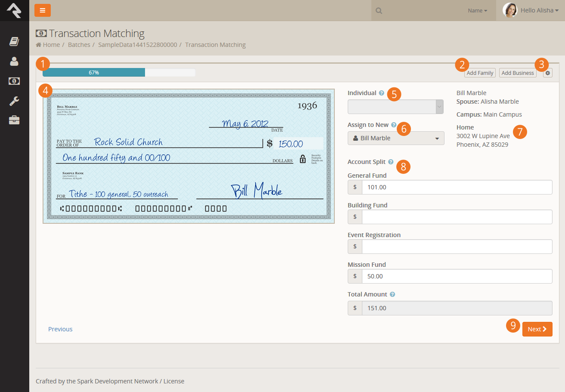Open the Assign to New Bill Marble picker
565x392 pixels.
coord(395,138)
